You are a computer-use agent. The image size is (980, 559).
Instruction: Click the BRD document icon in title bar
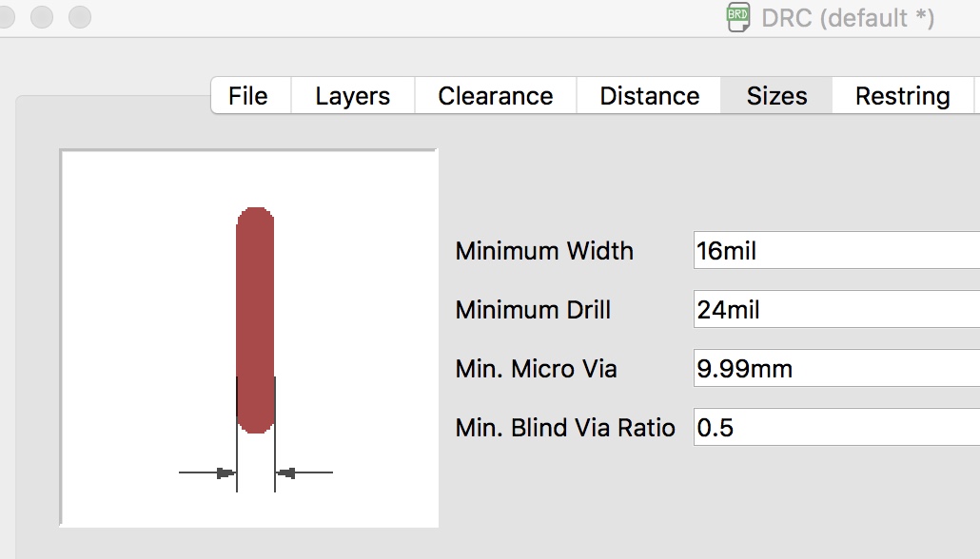pyautogui.click(x=738, y=17)
